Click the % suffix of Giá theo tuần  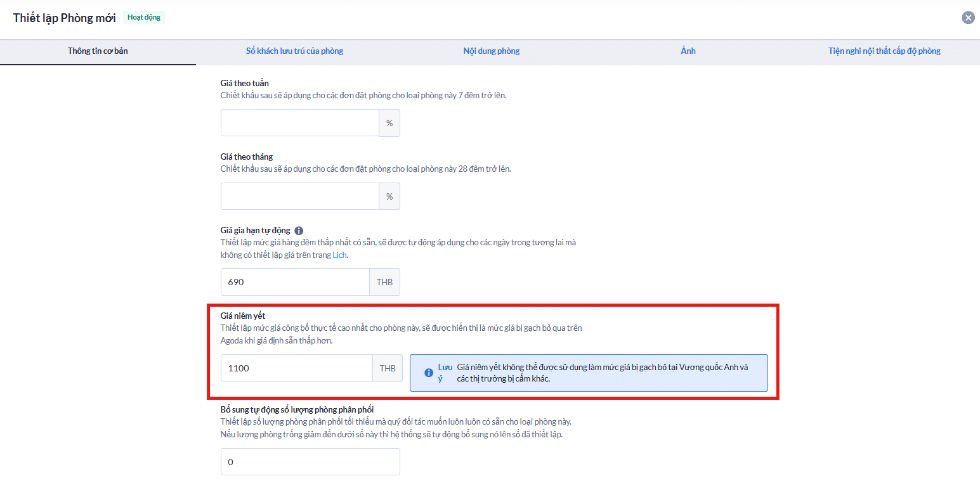389,123
